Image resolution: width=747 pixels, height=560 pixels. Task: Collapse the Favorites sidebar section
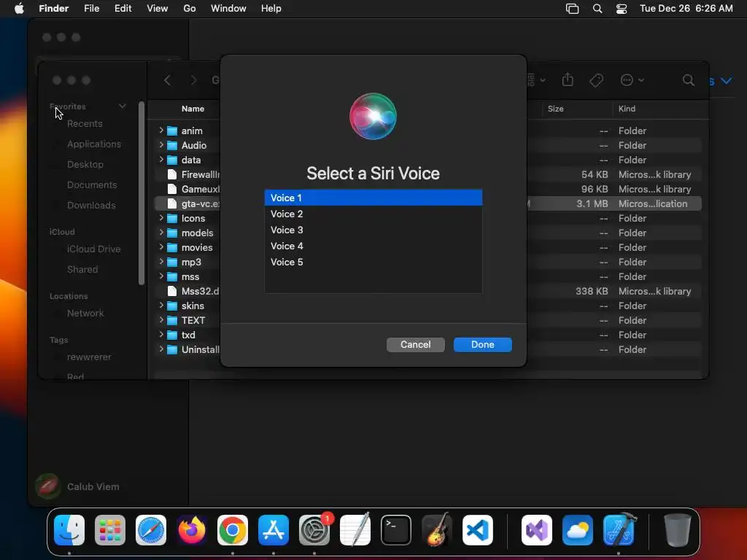point(123,106)
